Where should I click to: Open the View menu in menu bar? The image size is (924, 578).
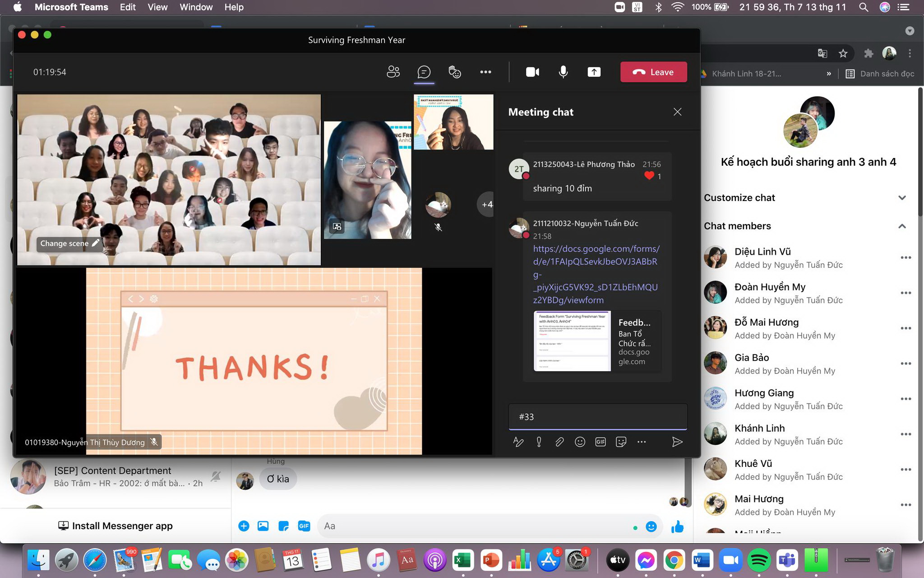pyautogui.click(x=157, y=7)
